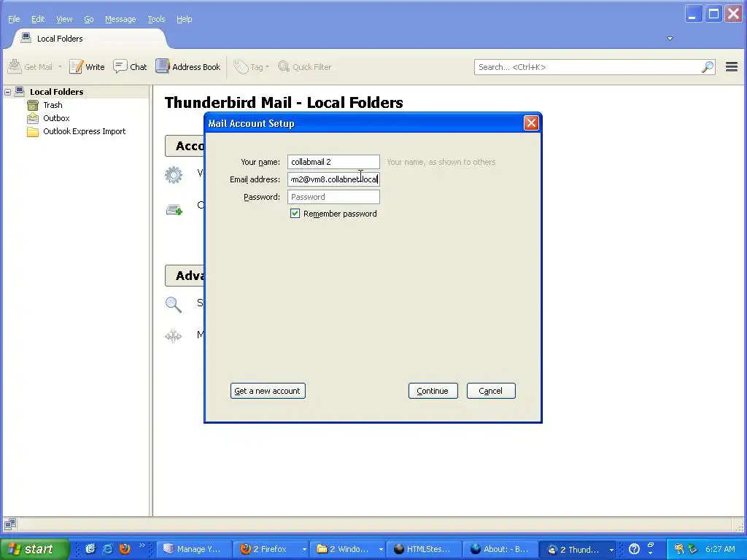Open the Edit menu
This screenshot has width=747, height=560.
pos(38,19)
